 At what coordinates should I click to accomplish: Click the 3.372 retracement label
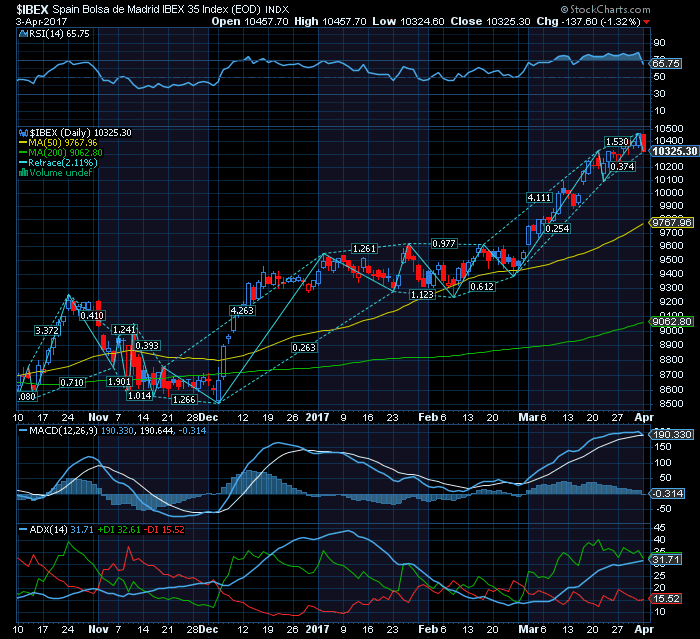coord(47,330)
